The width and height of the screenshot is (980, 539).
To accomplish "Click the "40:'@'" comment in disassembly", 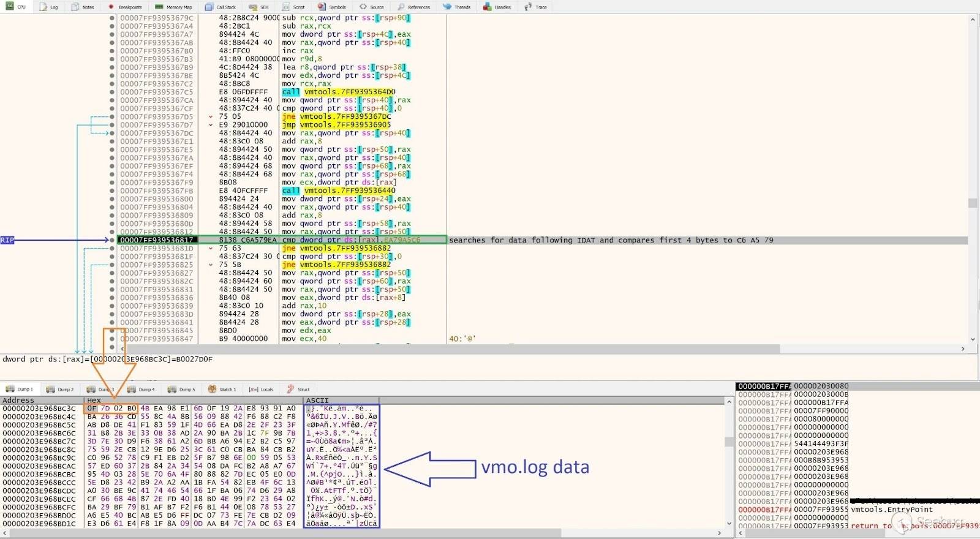I will pos(462,339).
